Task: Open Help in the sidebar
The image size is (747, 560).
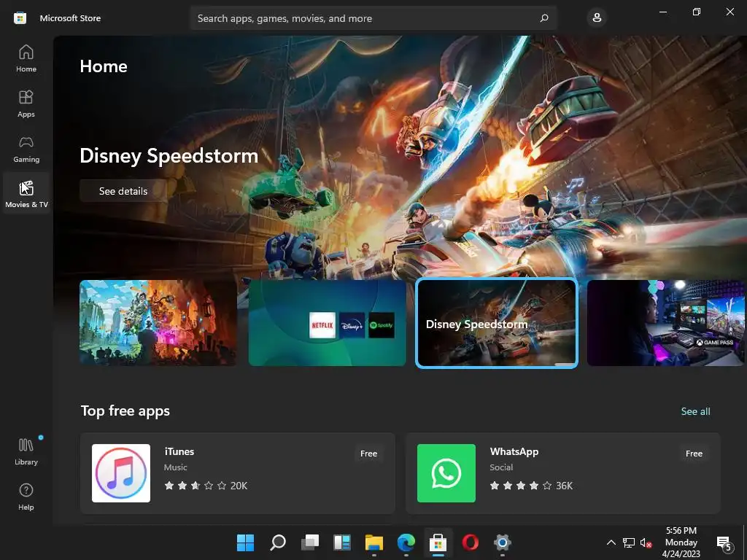Action: coord(26,497)
